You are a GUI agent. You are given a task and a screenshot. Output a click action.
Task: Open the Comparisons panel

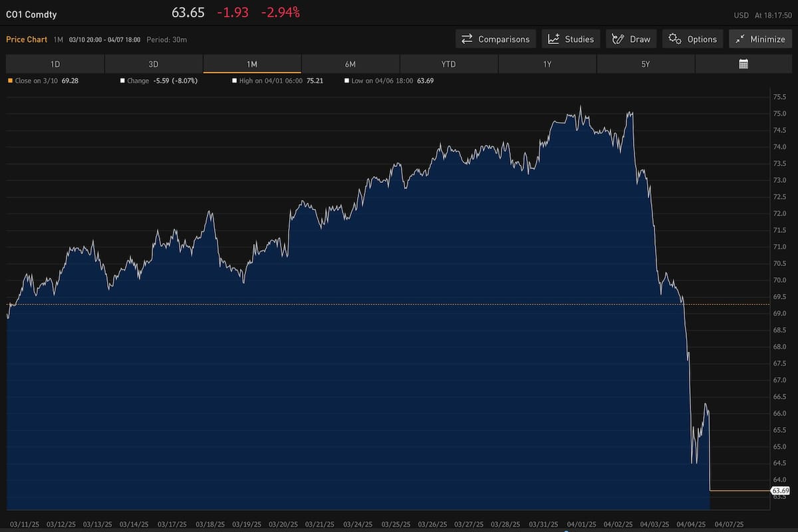pos(495,39)
